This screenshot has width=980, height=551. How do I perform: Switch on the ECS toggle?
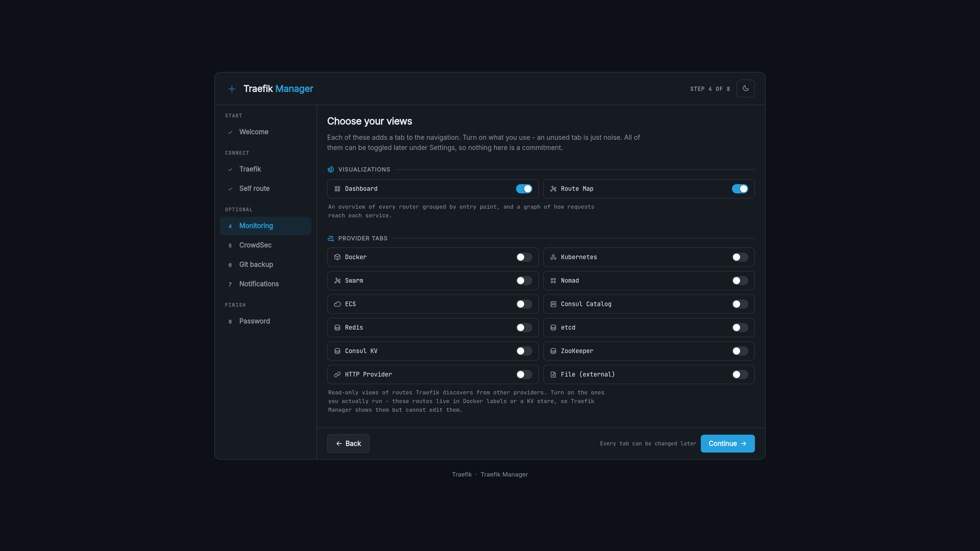pyautogui.click(x=524, y=304)
